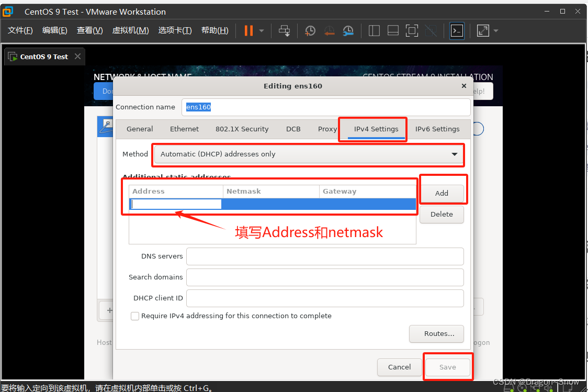Open the 查看(V) menu
This screenshot has width=588, height=392.
coord(89,30)
